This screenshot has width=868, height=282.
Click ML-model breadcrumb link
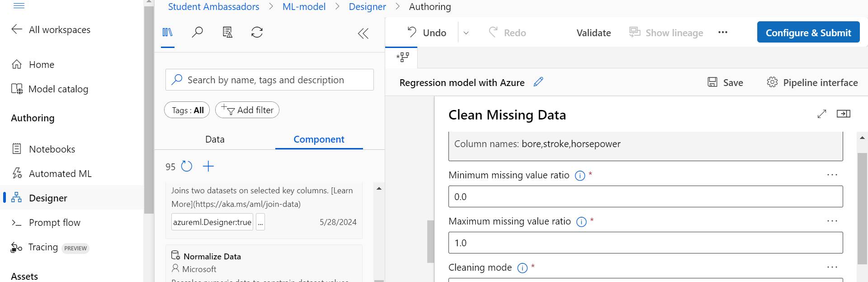point(304,7)
